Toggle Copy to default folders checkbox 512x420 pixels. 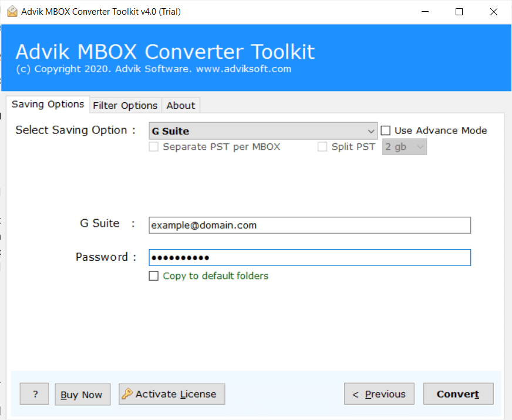(x=153, y=276)
